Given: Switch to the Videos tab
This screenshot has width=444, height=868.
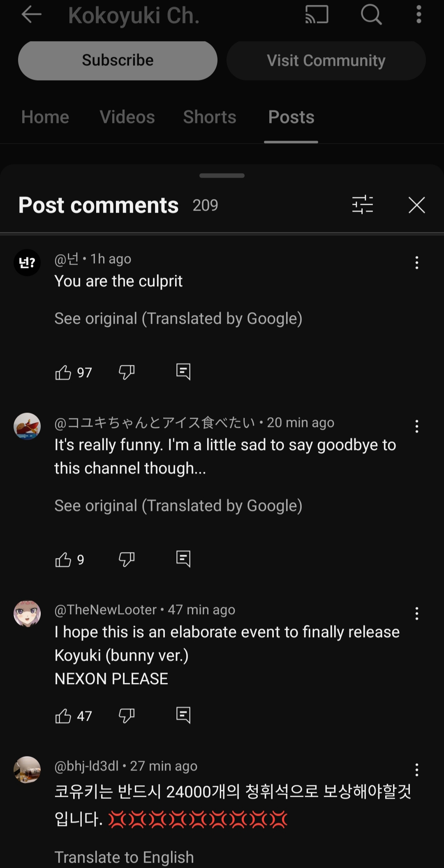Looking at the screenshot, I should (127, 117).
